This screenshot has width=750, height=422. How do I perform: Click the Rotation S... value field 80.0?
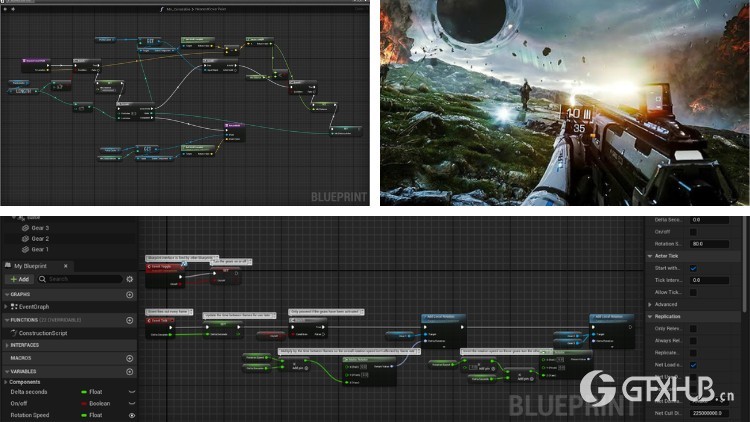(x=709, y=244)
